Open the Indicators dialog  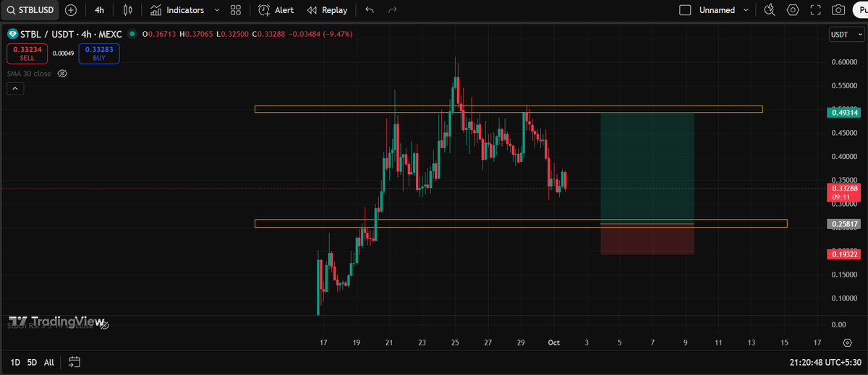177,10
